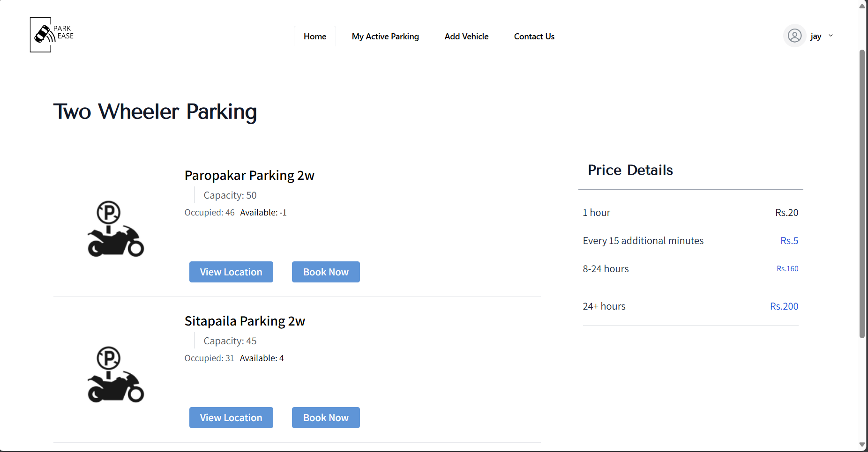Click the user avatar icon
Screen dimensions: 868x452
pos(794,36)
